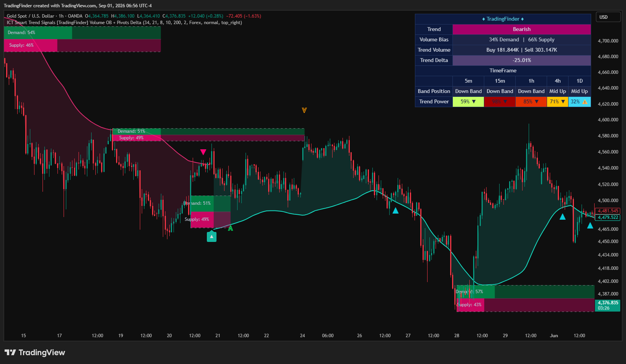Click the Supply: 46% zone label

pos(21,45)
